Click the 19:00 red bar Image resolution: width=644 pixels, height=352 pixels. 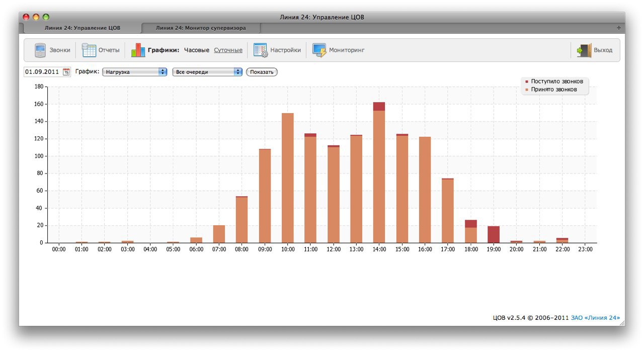494,234
